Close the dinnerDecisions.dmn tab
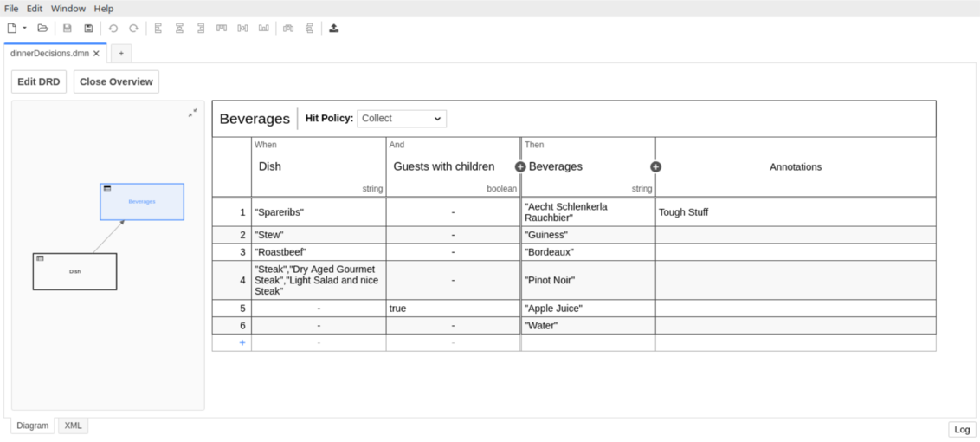 click(96, 54)
